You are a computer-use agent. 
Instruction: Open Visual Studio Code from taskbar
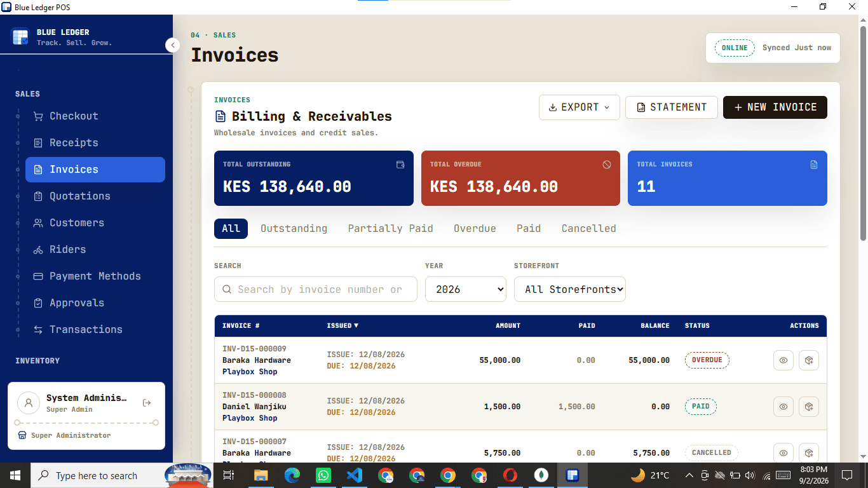355,475
